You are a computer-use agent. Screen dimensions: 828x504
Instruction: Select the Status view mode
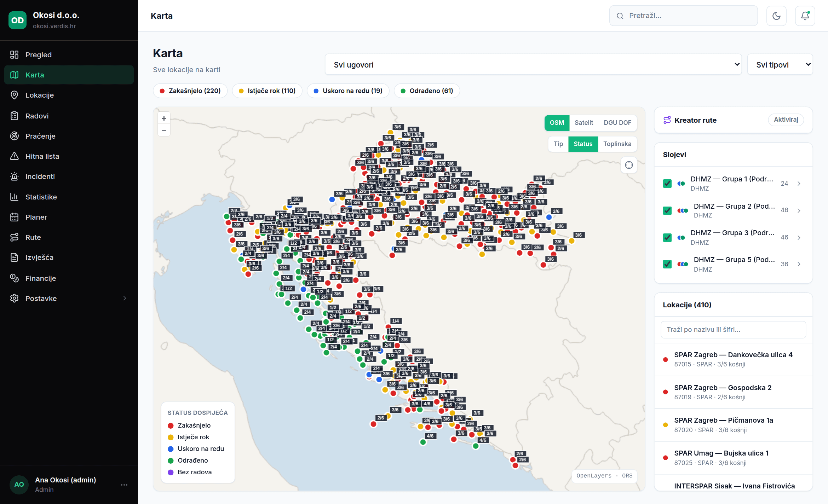pyautogui.click(x=583, y=144)
